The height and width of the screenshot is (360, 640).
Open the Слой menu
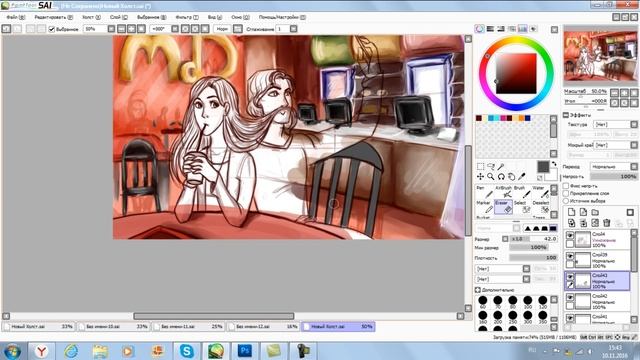click(118, 17)
